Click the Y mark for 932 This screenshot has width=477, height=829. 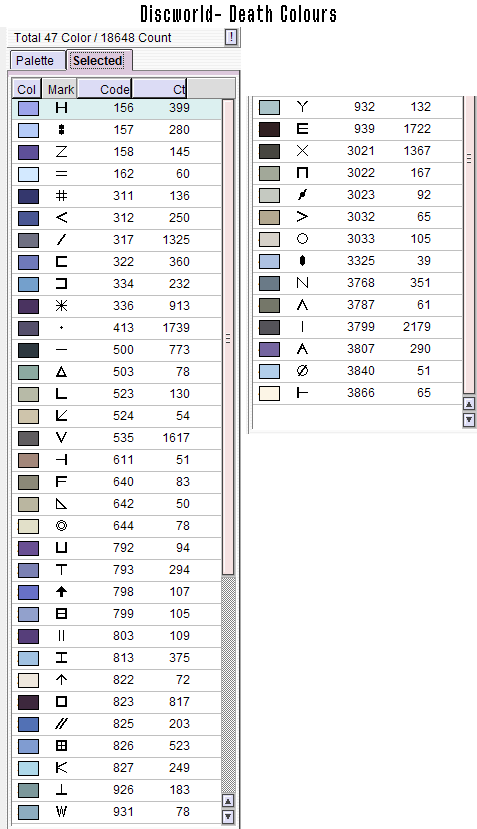tap(302, 107)
